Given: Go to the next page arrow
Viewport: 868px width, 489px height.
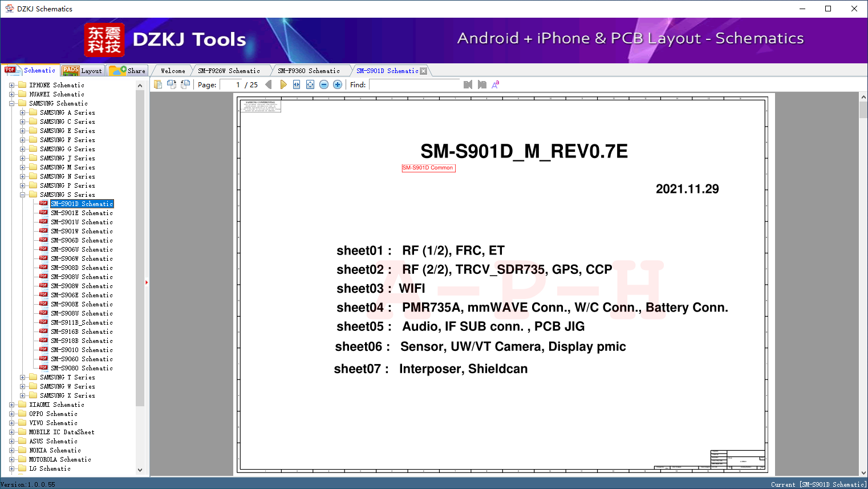Looking at the screenshot, I should (283, 84).
